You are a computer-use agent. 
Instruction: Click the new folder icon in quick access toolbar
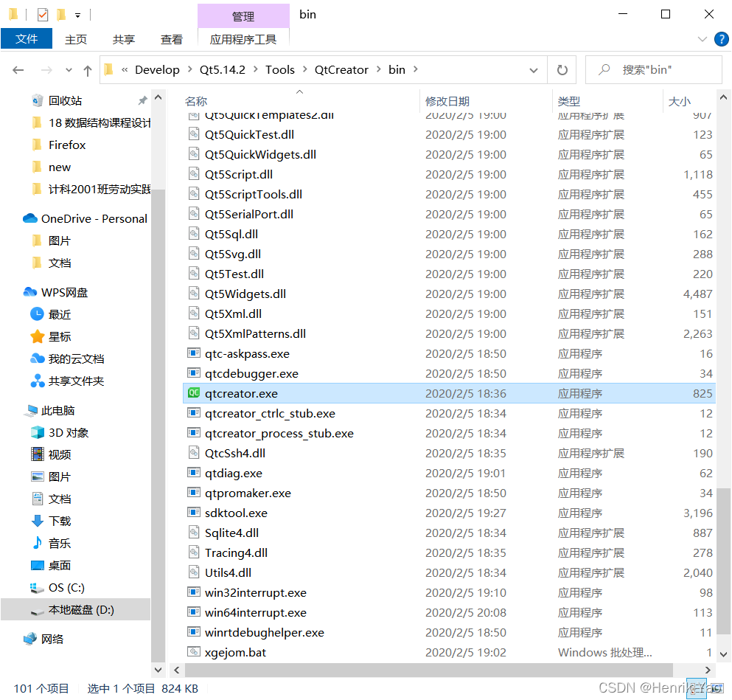point(61,15)
